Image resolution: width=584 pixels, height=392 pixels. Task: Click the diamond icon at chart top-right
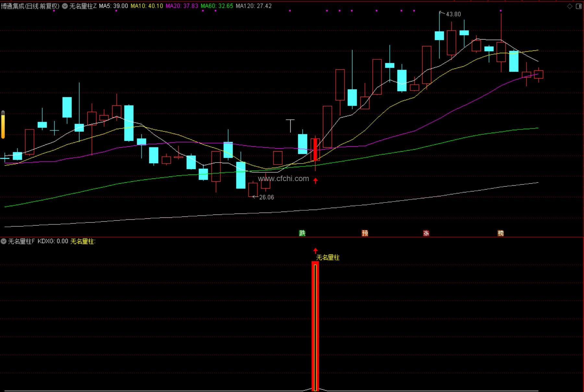[x=570, y=6]
